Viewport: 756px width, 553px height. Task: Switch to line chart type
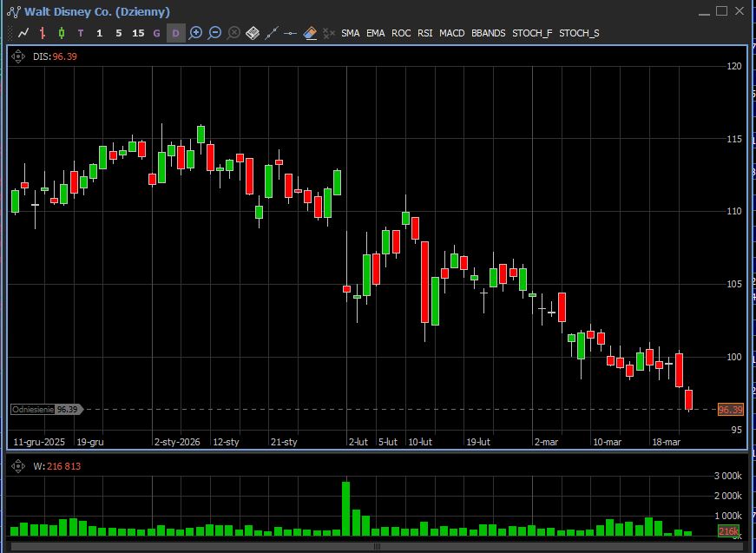(x=23, y=33)
